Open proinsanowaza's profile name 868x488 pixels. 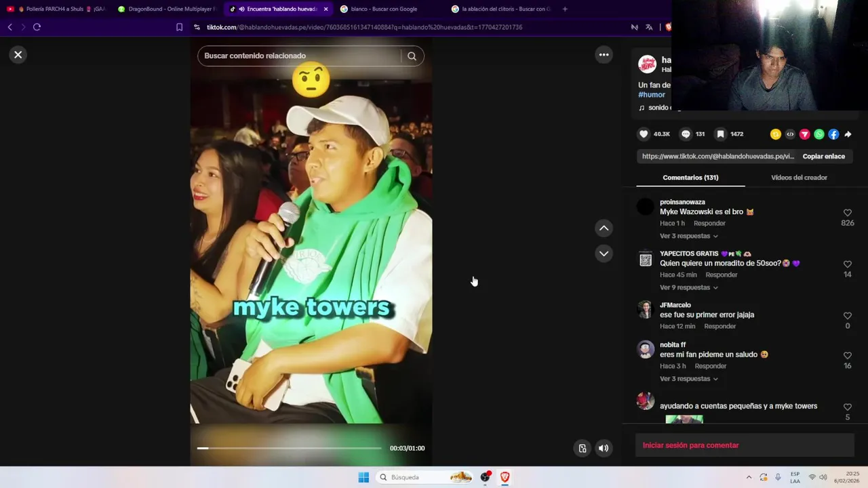[682, 202]
